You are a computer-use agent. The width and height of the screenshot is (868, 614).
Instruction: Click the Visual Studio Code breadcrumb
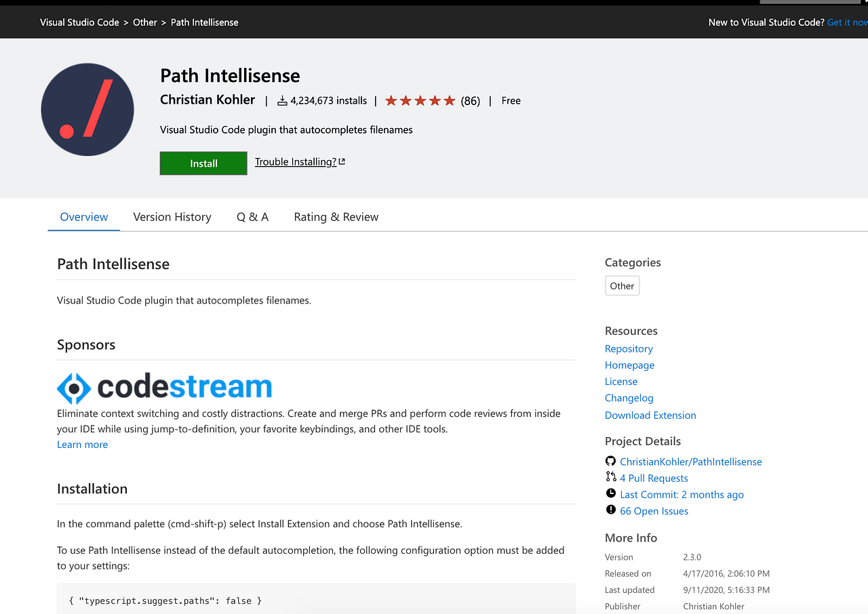point(79,22)
